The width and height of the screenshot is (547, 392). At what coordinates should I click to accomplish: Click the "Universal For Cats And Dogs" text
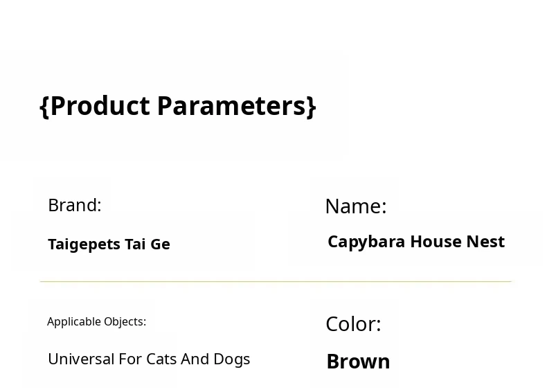[x=149, y=359]
